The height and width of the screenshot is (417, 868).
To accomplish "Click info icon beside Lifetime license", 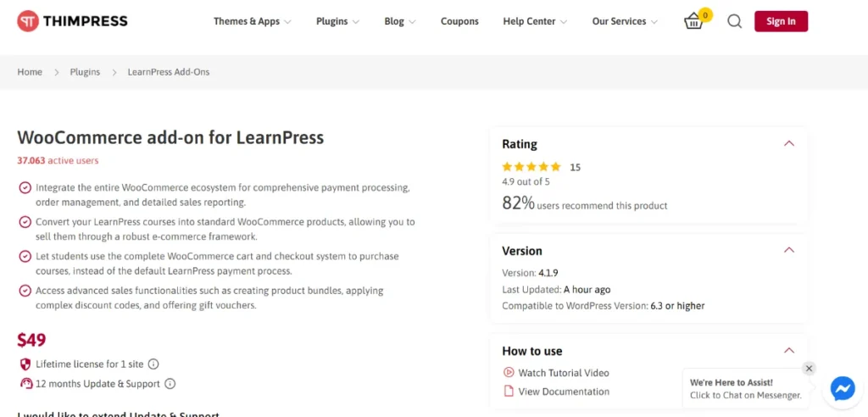I will click(153, 364).
